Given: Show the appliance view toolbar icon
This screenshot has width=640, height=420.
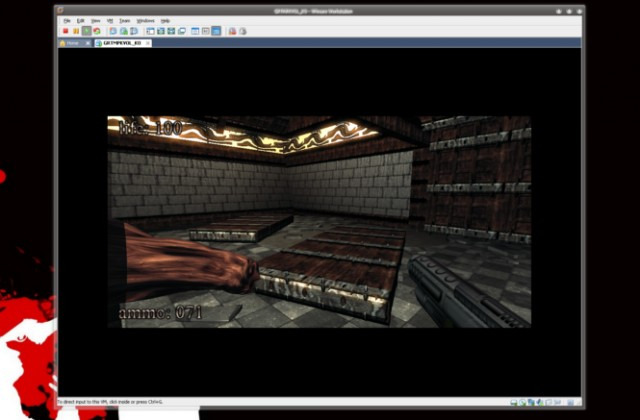Looking at the screenshot, I should 206,31.
